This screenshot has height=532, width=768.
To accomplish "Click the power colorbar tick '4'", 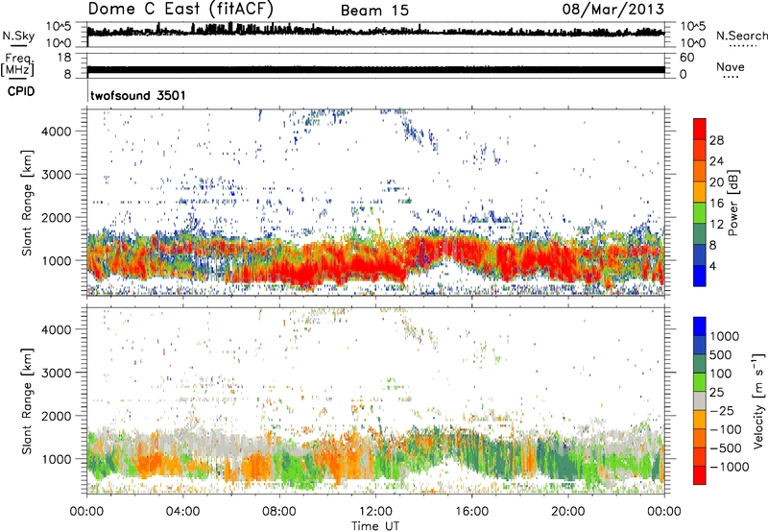I will pos(712,266).
